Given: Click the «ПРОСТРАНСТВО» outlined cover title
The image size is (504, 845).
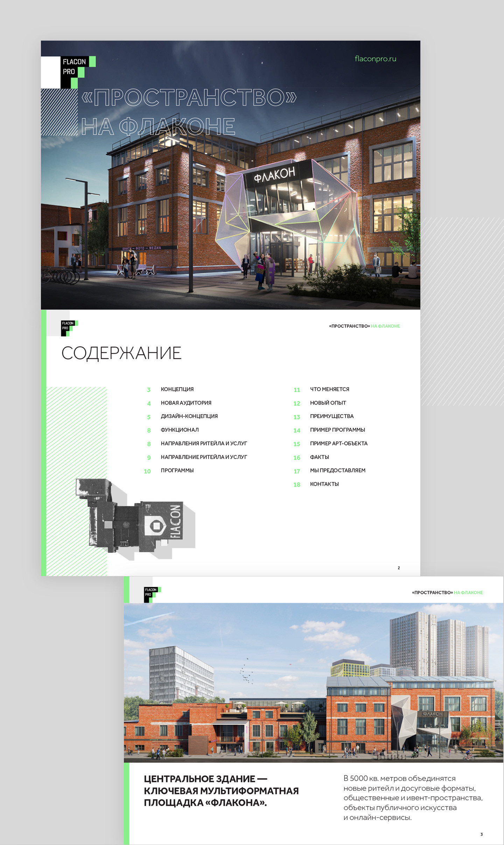Looking at the screenshot, I should coord(189,97).
